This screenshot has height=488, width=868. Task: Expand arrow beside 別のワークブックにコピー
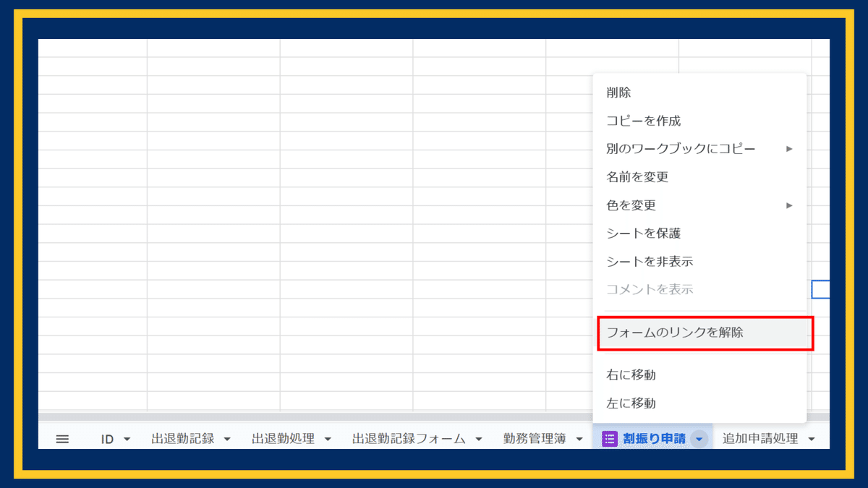click(790, 149)
